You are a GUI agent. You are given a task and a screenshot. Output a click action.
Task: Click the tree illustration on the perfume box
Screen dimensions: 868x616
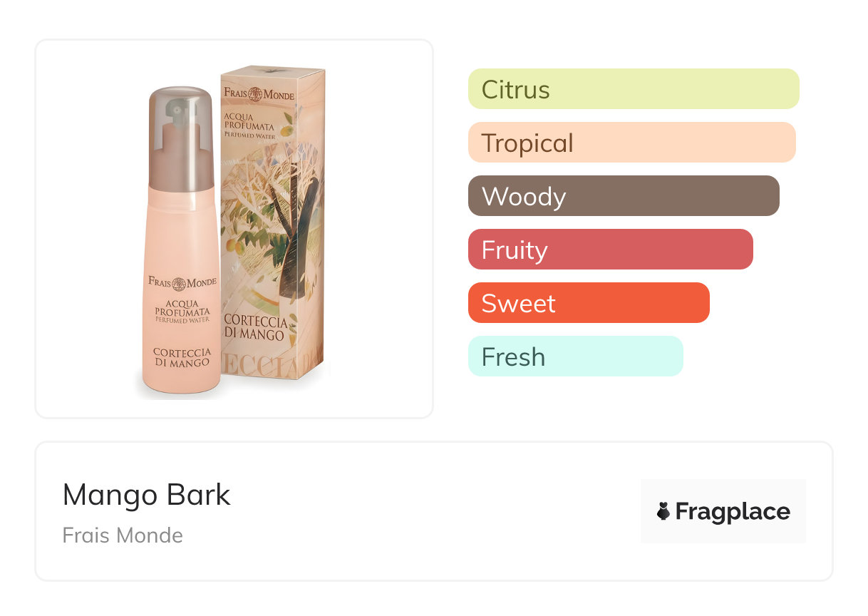[285, 214]
